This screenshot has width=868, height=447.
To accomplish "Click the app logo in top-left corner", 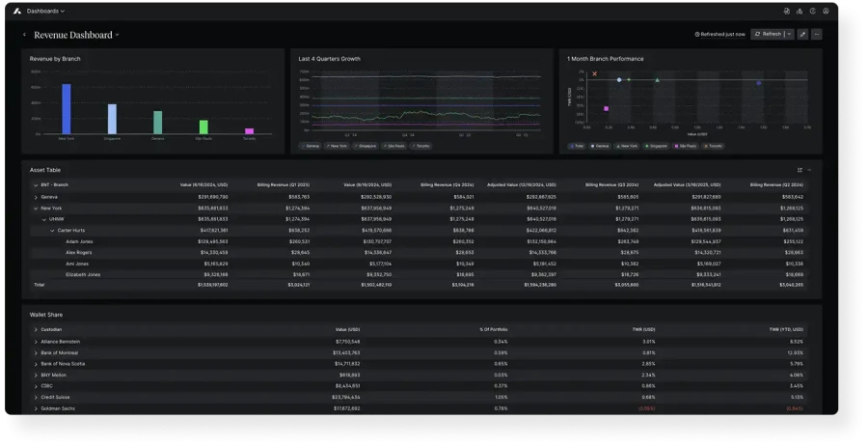I will (x=16, y=11).
